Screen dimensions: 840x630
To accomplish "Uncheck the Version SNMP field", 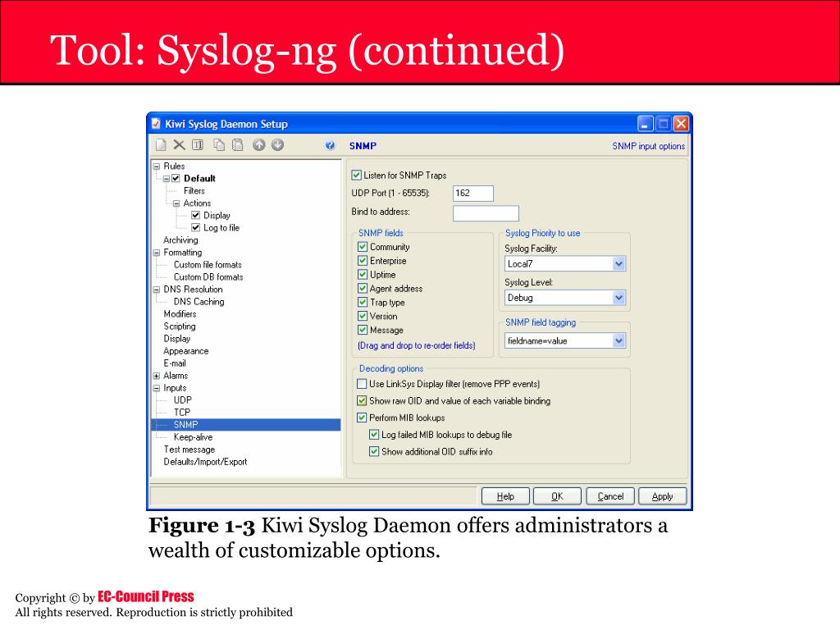I will (363, 316).
